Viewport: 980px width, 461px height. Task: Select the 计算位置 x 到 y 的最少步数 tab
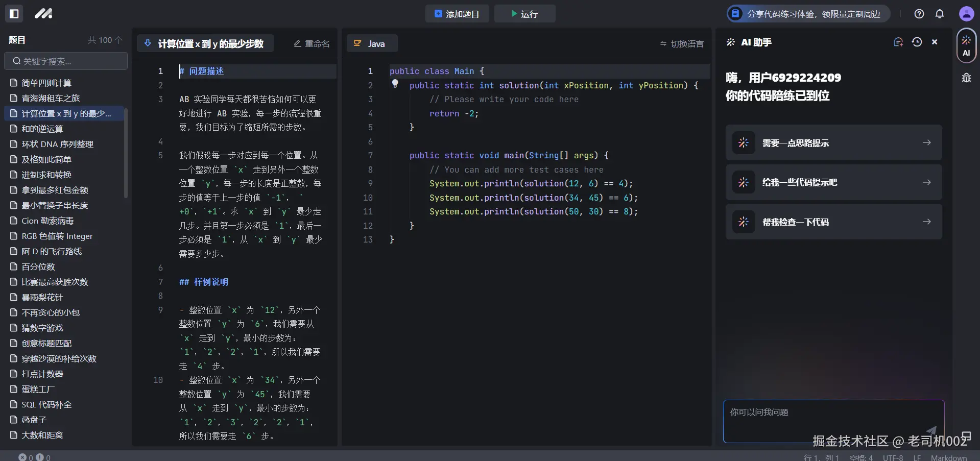[x=205, y=43]
